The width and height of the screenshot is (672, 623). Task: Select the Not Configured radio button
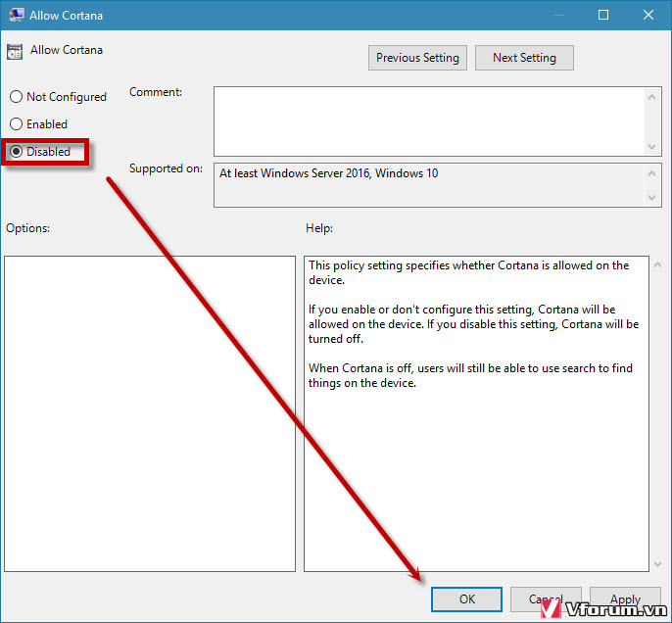[x=58, y=97]
